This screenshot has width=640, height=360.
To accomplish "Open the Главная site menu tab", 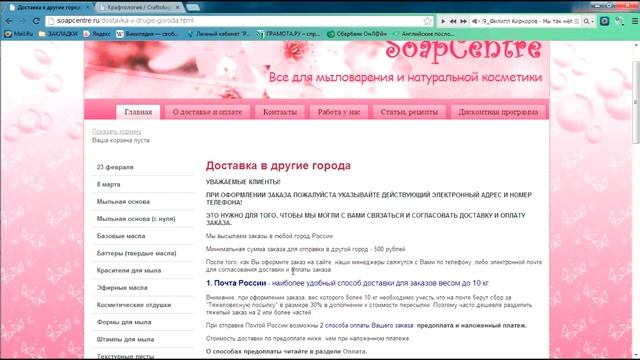I will [138, 112].
